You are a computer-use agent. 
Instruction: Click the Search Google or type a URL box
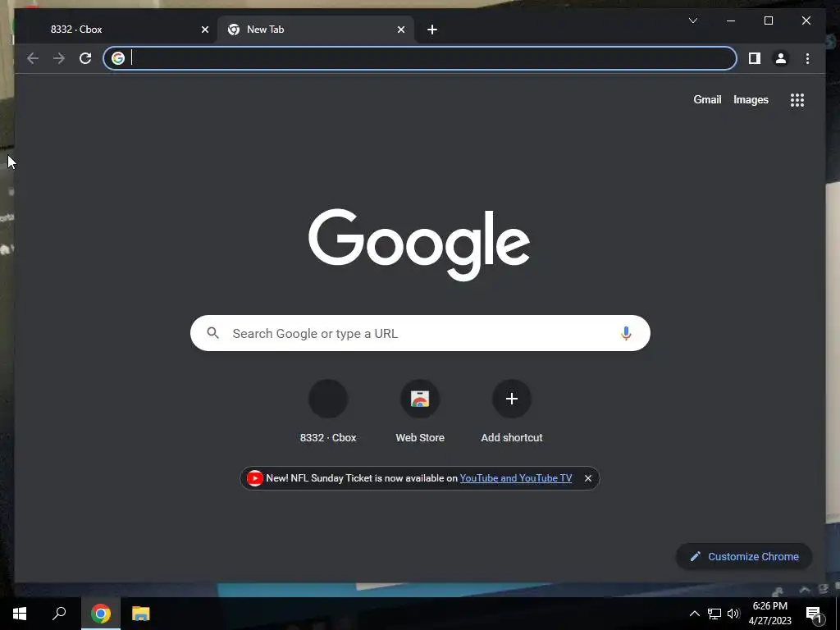coord(420,333)
